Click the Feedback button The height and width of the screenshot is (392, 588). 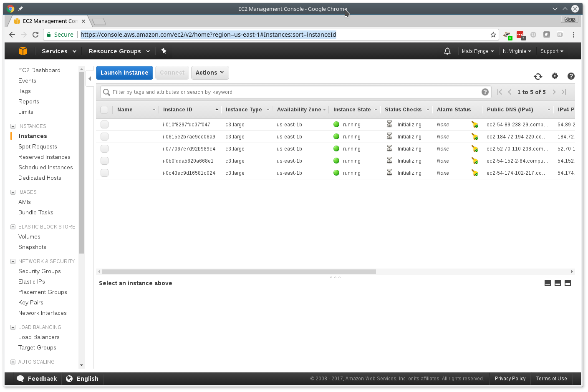point(37,379)
